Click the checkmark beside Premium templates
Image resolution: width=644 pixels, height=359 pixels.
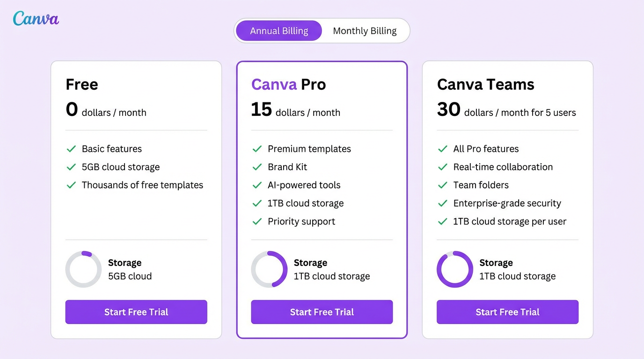tap(257, 149)
